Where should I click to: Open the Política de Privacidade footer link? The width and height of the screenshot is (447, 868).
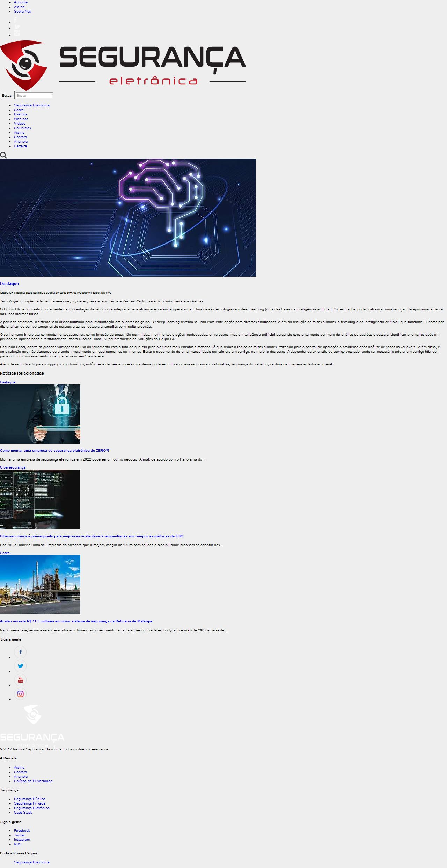[33, 781]
